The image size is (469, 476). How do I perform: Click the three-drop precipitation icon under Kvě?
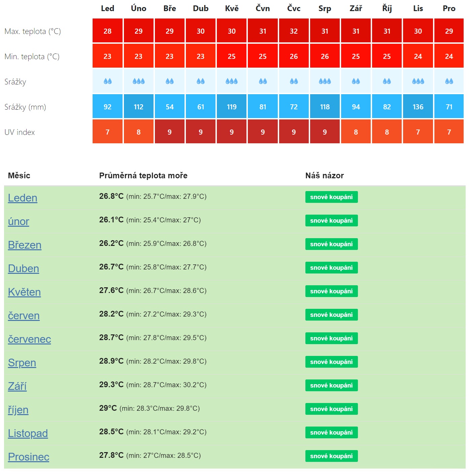(232, 81)
